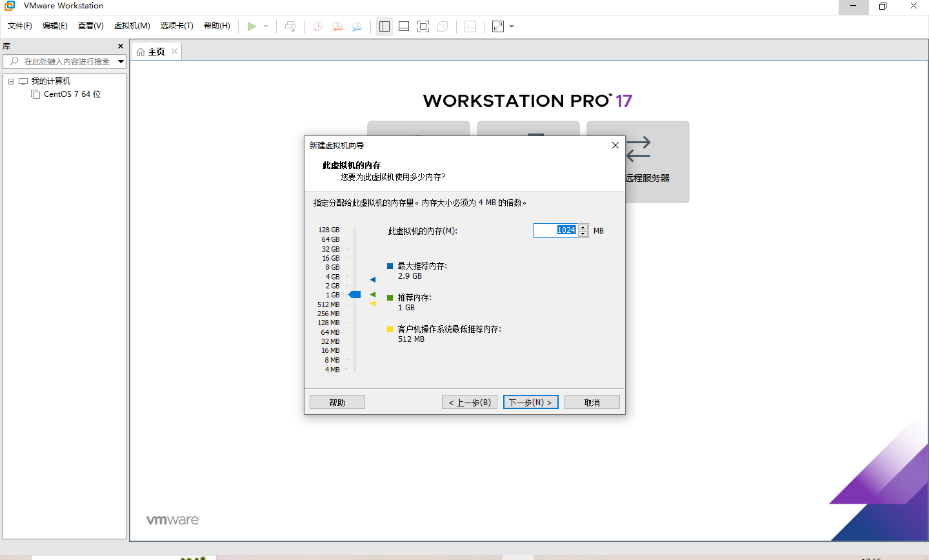Click the 512 MB minimum value text
This screenshot has width=929, height=560.
tap(411, 339)
